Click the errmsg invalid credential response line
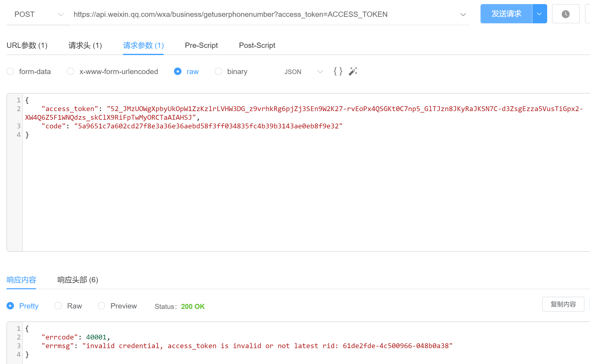The width and height of the screenshot is (590, 364). 247,346
